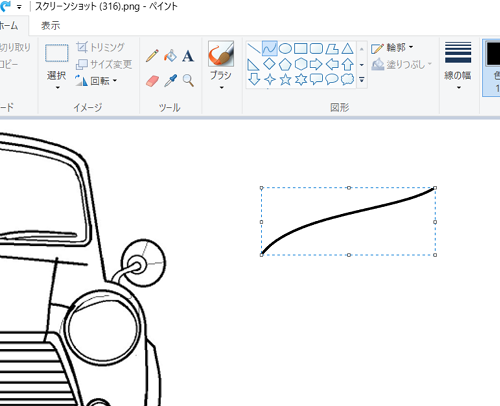Select the Text tool letter A

188,56
